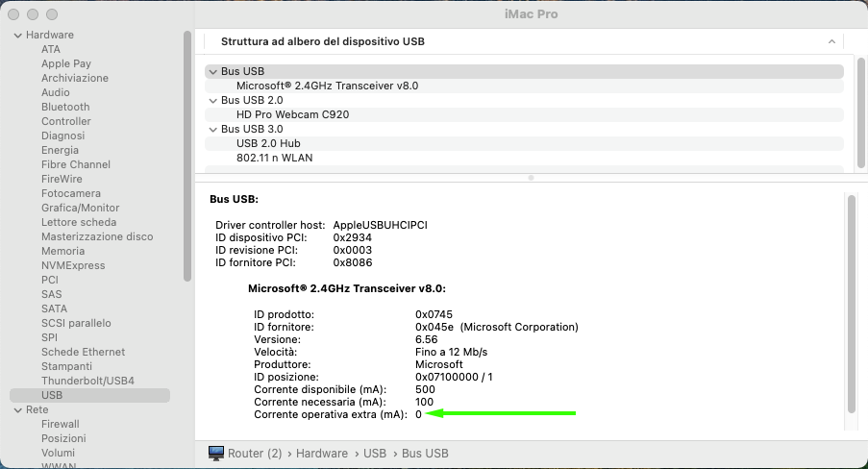Click the 0x2934 PCI device ID
This screenshot has width=868, height=469.
pyautogui.click(x=352, y=237)
